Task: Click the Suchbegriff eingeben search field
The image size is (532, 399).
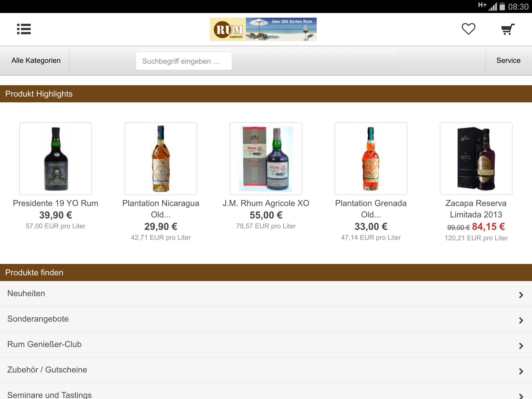Action: coord(183,60)
